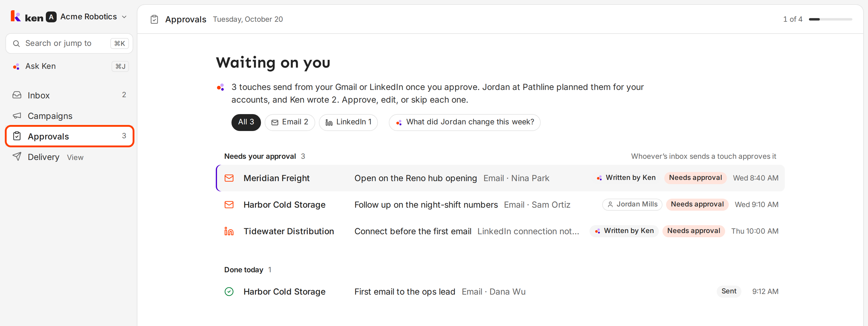Viewport: 868px width, 326px height.
Task: Click the Inbox tray icon
Action: coord(17,95)
